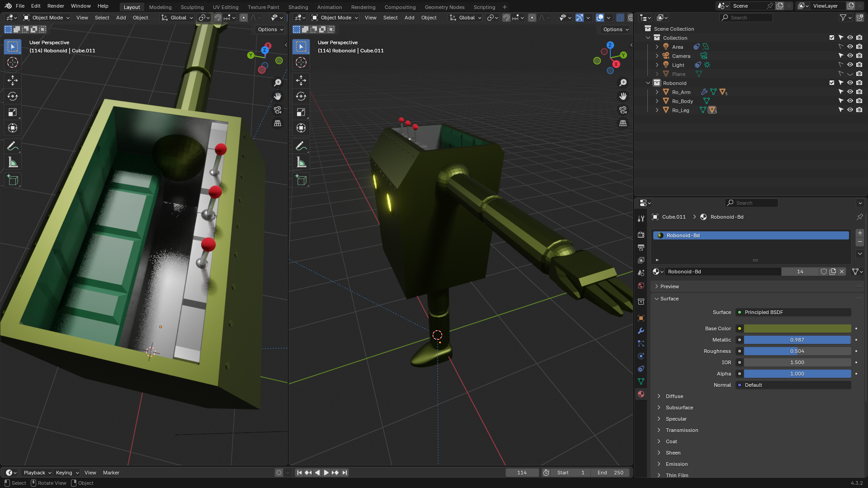868x488 pixels.
Task: Select the Move tool in left viewport
Action: click(13, 80)
